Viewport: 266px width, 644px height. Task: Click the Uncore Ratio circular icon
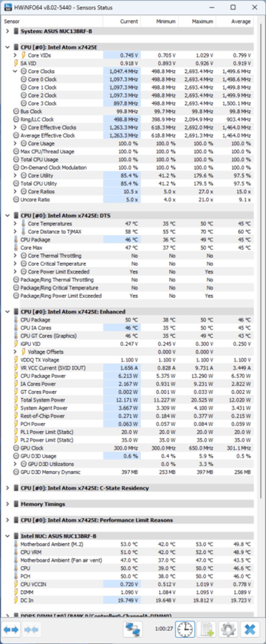[x=16, y=200]
